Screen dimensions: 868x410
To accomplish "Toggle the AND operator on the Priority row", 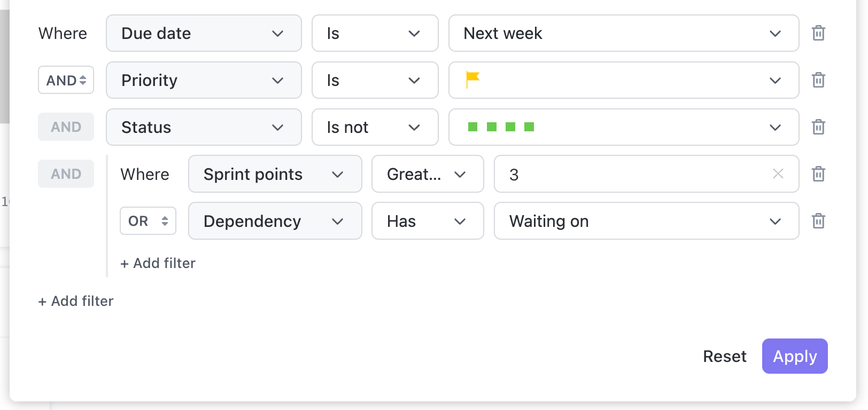I will pyautogui.click(x=66, y=80).
